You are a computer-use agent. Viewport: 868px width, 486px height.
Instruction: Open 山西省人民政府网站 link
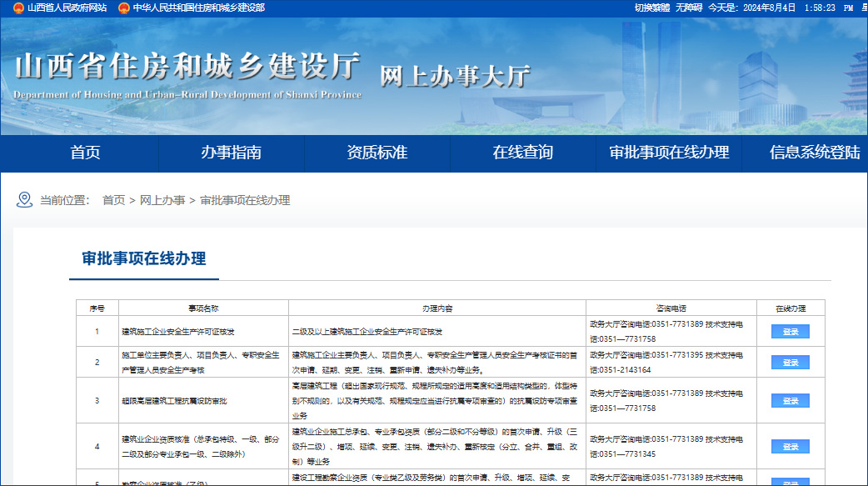click(67, 8)
